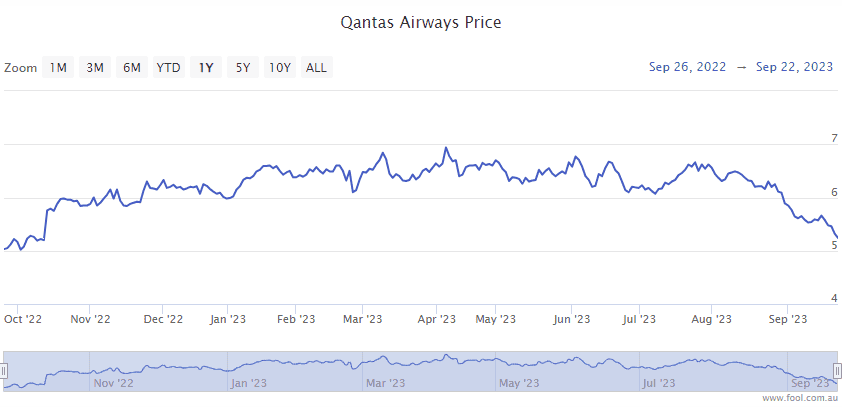842x407 pixels.
Task: Grab the left navigator handle
Action: click(x=4, y=370)
